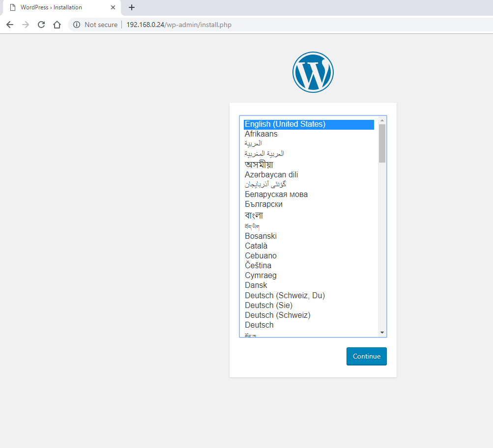Select العربية المغربية language option
This screenshot has width=493, height=448.
click(x=309, y=154)
